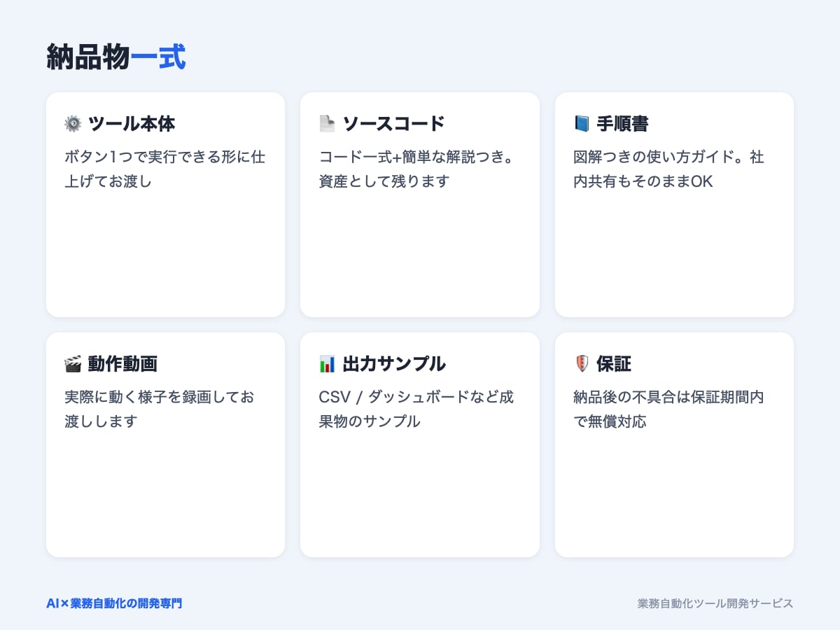
Task: Click the document icon beside ソースコード
Action: (327, 124)
